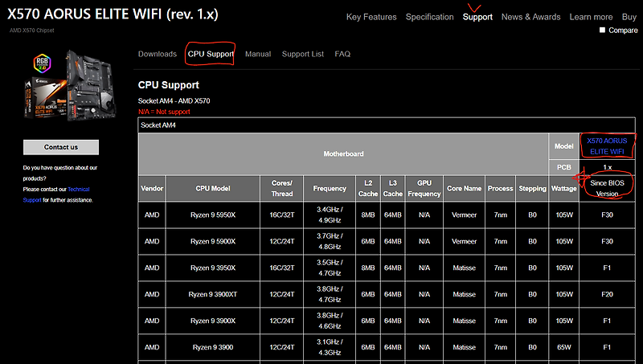643x364 pixels.
Task: Click the Socket AM4 table title row
Action: coord(387,125)
